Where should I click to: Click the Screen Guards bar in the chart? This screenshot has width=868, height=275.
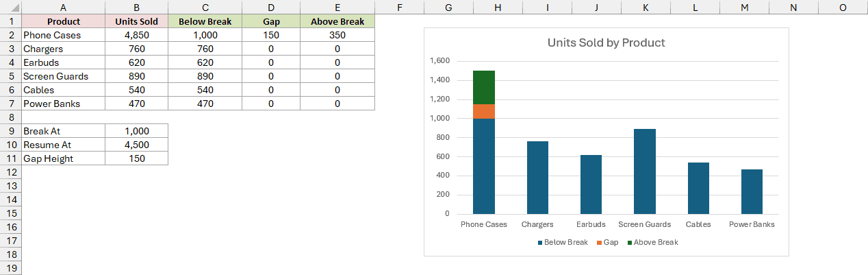click(x=645, y=171)
